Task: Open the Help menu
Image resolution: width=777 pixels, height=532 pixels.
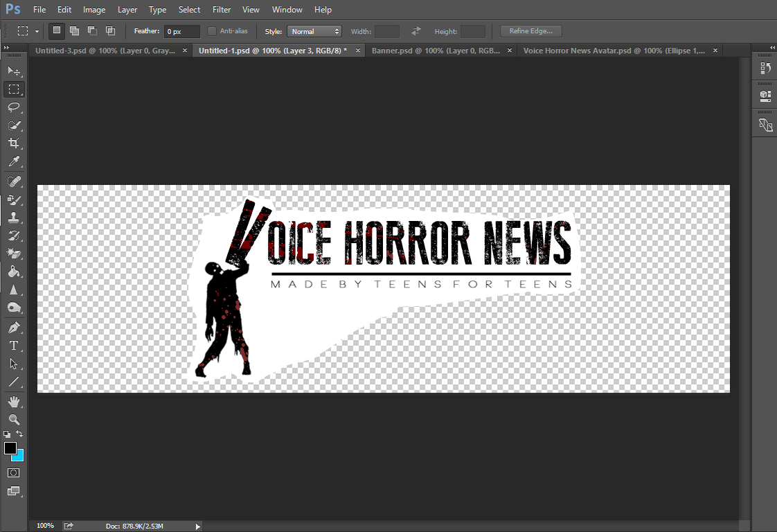Action: tap(323, 10)
